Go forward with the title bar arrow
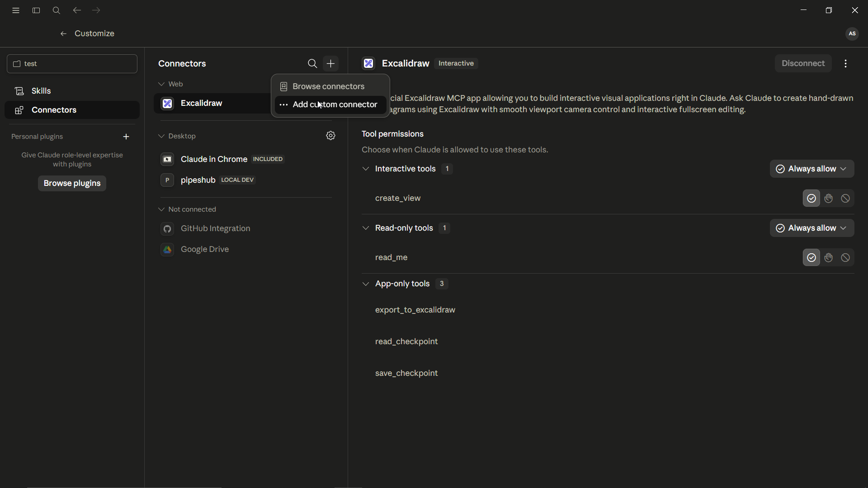This screenshot has width=868, height=488. click(x=96, y=10)
